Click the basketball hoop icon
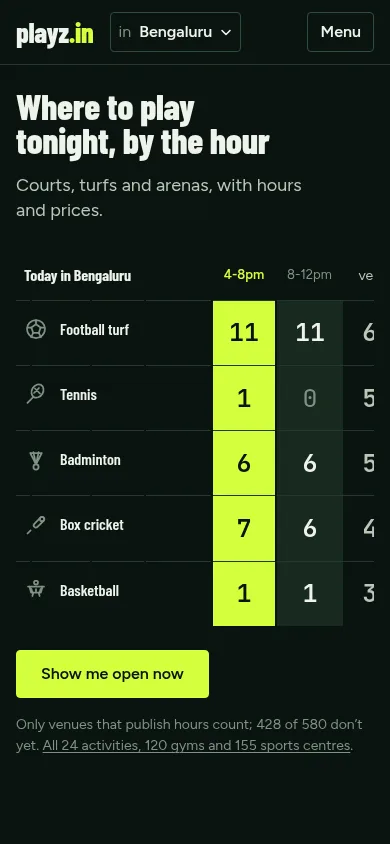This screenshot has width=390, height=844. coord(36,589)
